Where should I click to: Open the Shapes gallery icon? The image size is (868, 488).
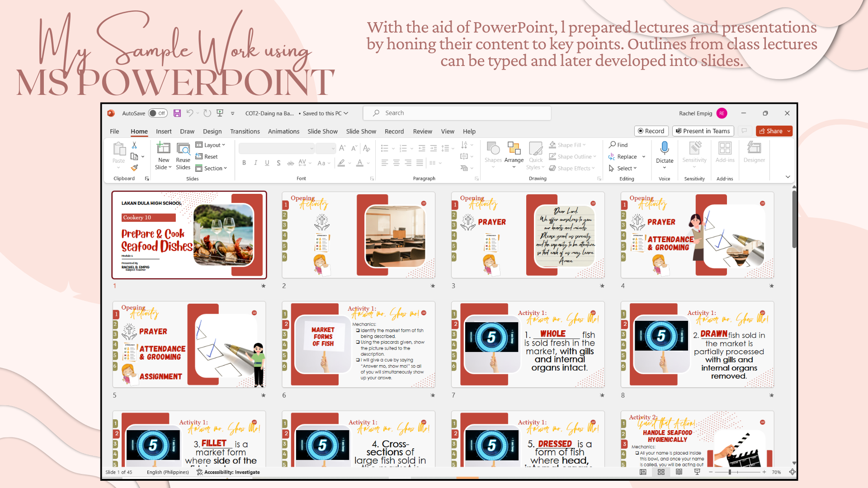tap(493, 149)
